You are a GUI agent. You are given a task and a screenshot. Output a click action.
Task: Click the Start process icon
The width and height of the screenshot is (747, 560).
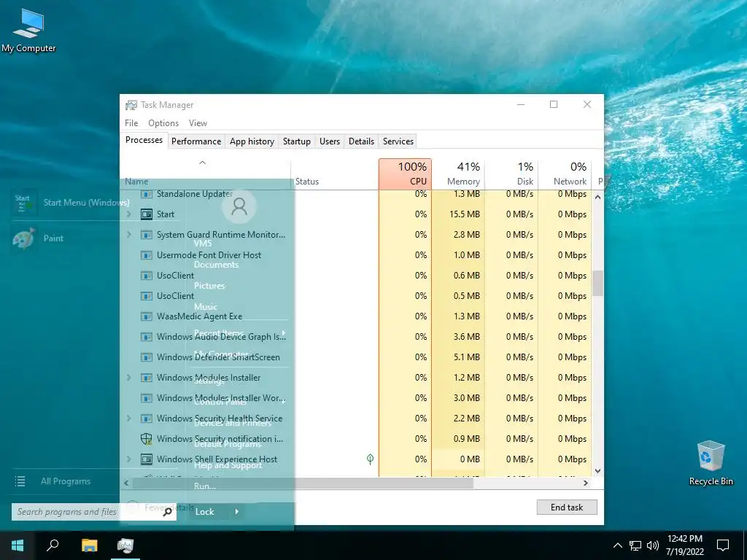point(147,214)
